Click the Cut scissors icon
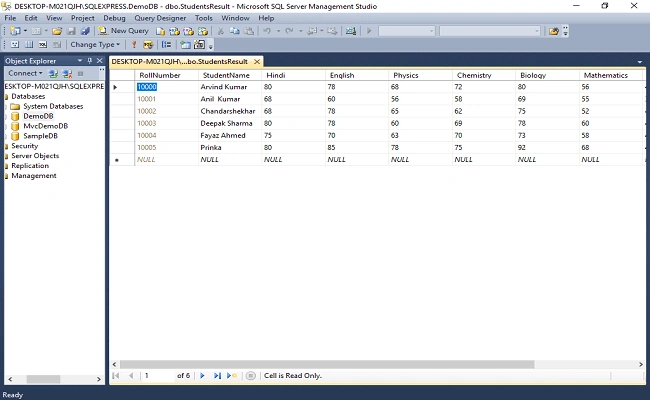650x400 pixels. tap(221, 31)
